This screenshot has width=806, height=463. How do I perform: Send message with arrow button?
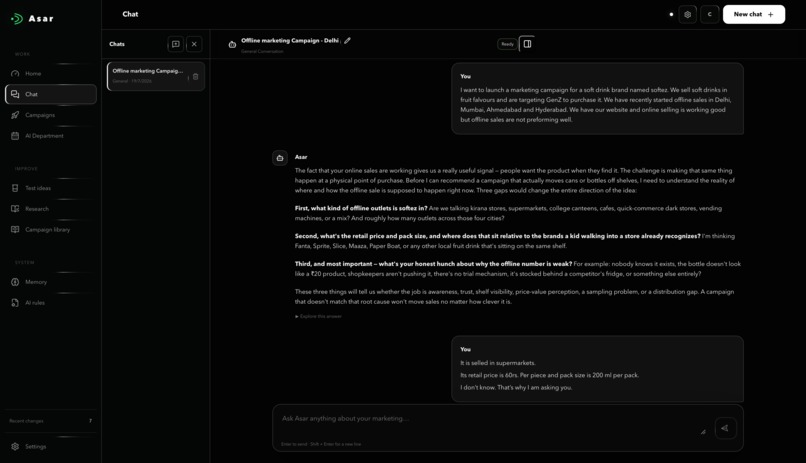[725, 428]
